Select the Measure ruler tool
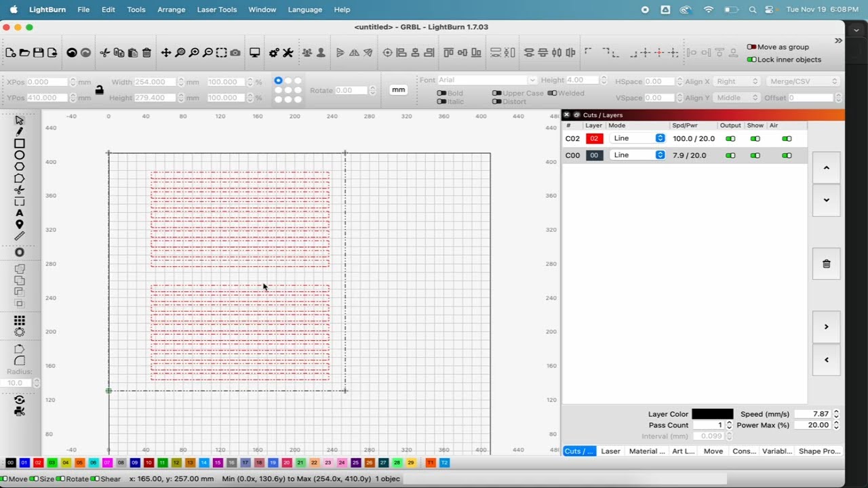Image resolution: width=868 pixels, height=488 pixels. click(20, 236)
